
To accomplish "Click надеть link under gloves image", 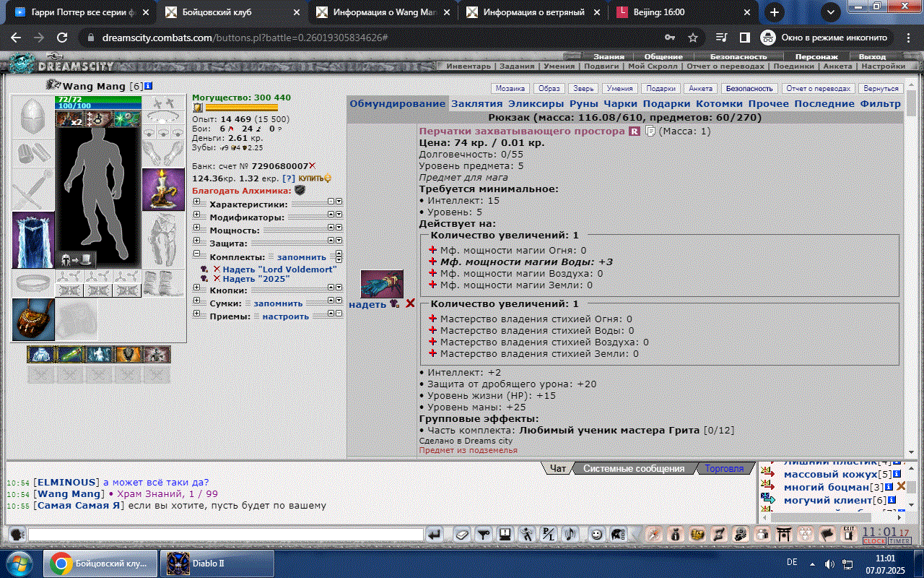I will coord(367,304).
